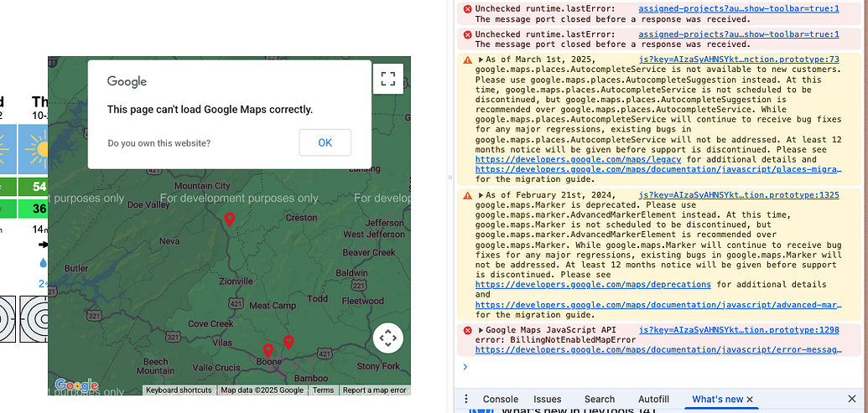The width and height of the screenshot is (868, 413).
Task: Click the right red marker near Boone
Action: point(288,343)
